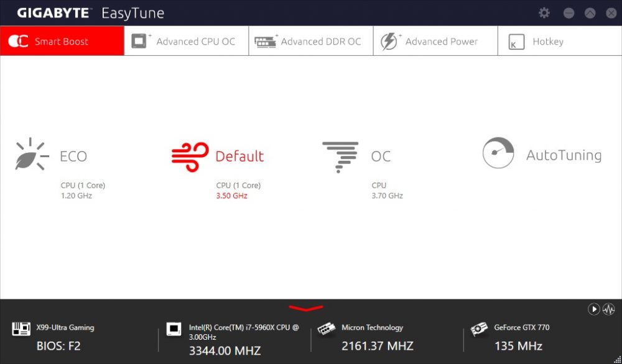The width and height of the screenshot is (622, 364).
Task: Collapse the hardware info panel red chevron
Action: click(x=306, y=307)
